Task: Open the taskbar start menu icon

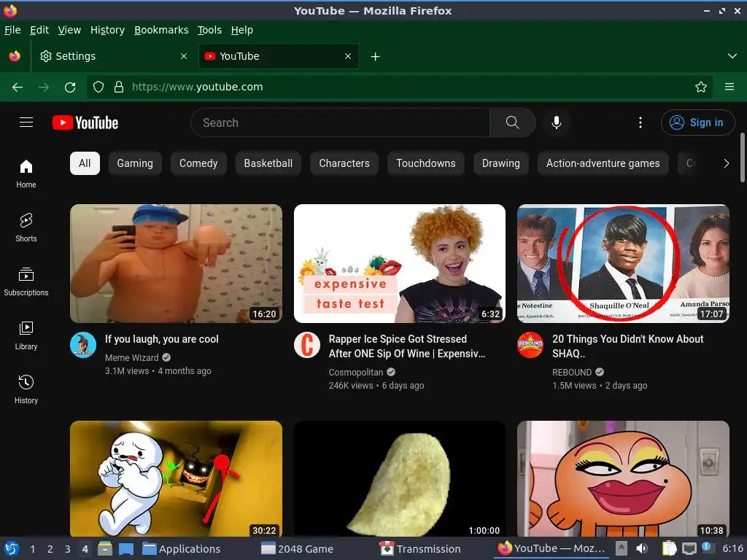Action: pyautogui.click(x=11, y=548)
